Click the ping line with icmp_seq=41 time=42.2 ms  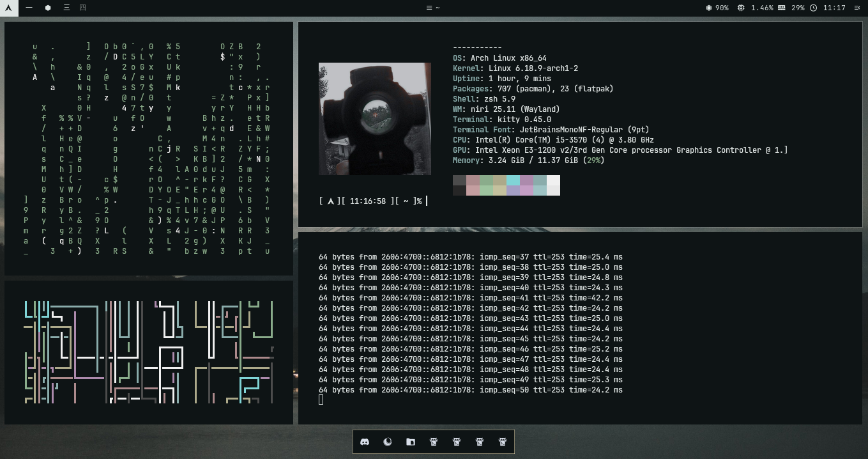471,298
